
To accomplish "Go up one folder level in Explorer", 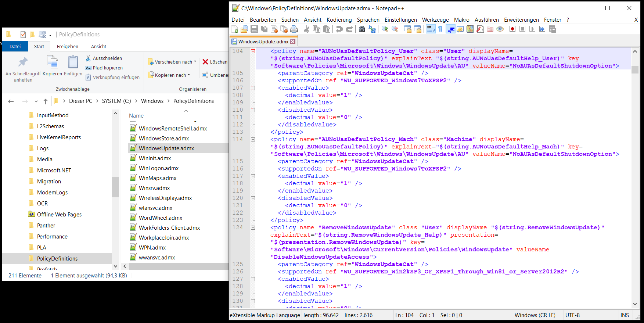I will [46, 101].
